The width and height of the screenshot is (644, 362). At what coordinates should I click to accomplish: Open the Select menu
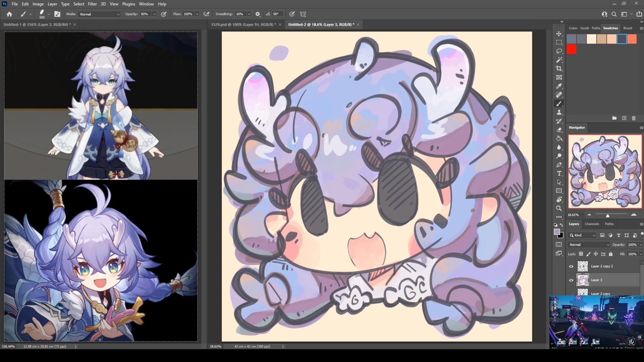pos(79,4)
